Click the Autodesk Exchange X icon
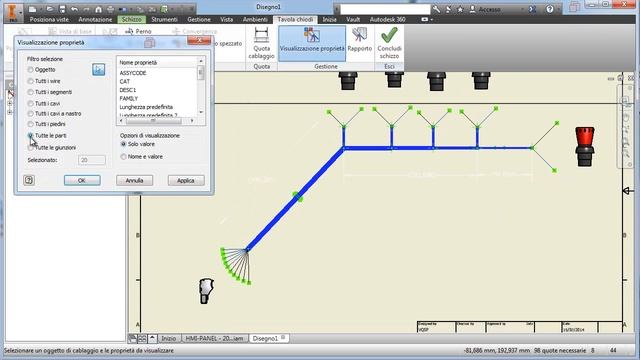Viewport: 640px width, 360px height. coord(532,9)
